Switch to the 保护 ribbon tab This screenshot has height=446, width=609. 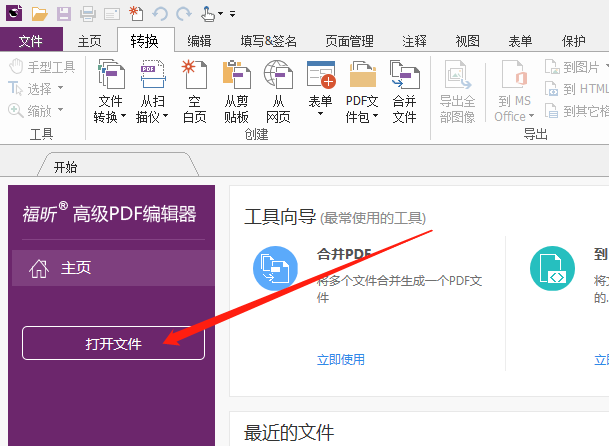pyautogui.click(x=574, y=41)
